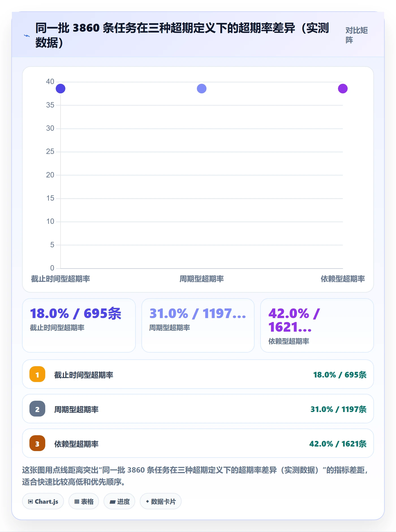The width and height of the screenshot is (396, 532).
Task: Click the 依赖型超期率 x-axis label
Action: click(343, 279)
